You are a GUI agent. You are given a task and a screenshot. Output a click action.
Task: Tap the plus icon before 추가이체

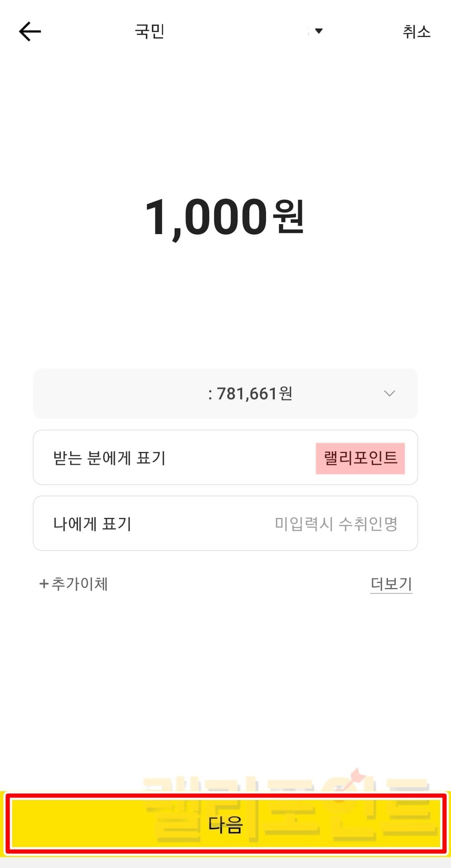(43, 584)
